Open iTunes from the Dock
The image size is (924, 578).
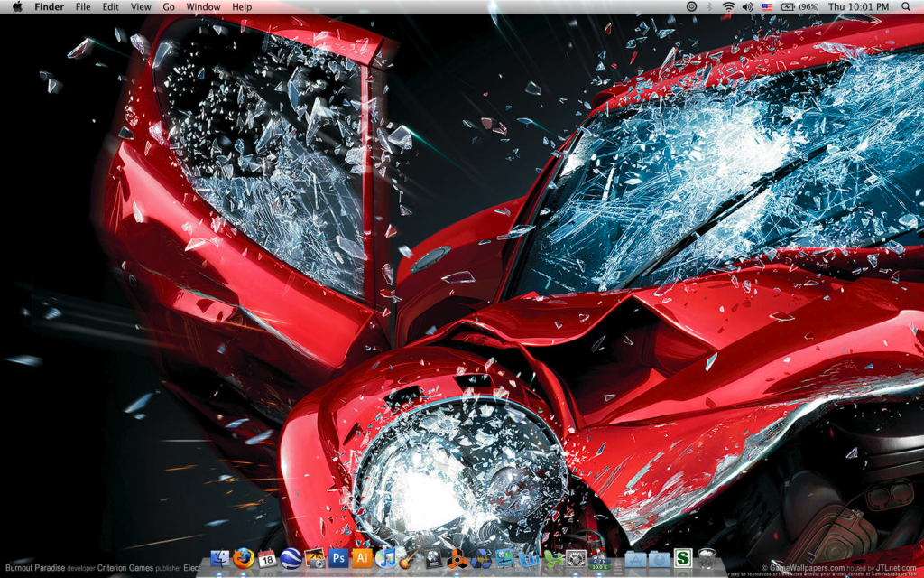click(x=386, y=558)
